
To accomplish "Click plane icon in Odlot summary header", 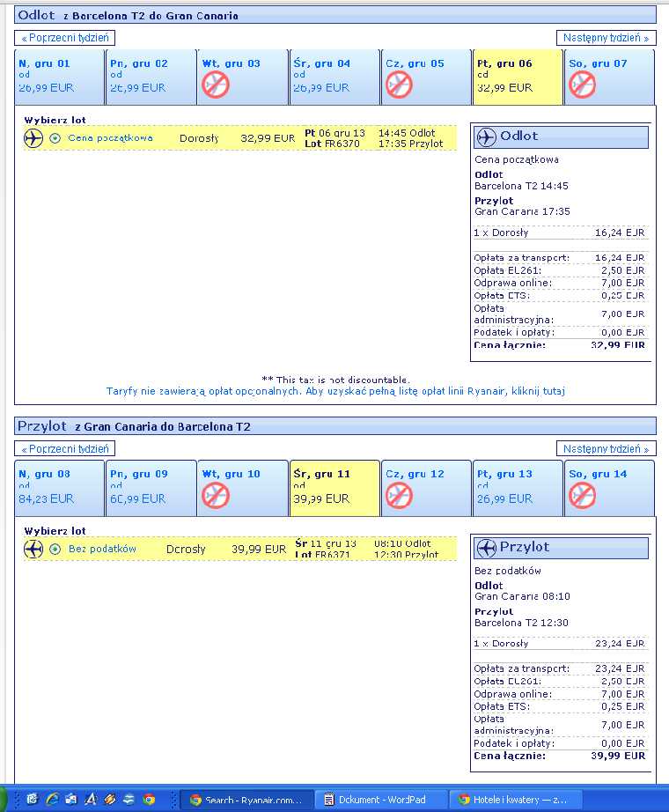I will pyautogui.click(x=486, y=137).
